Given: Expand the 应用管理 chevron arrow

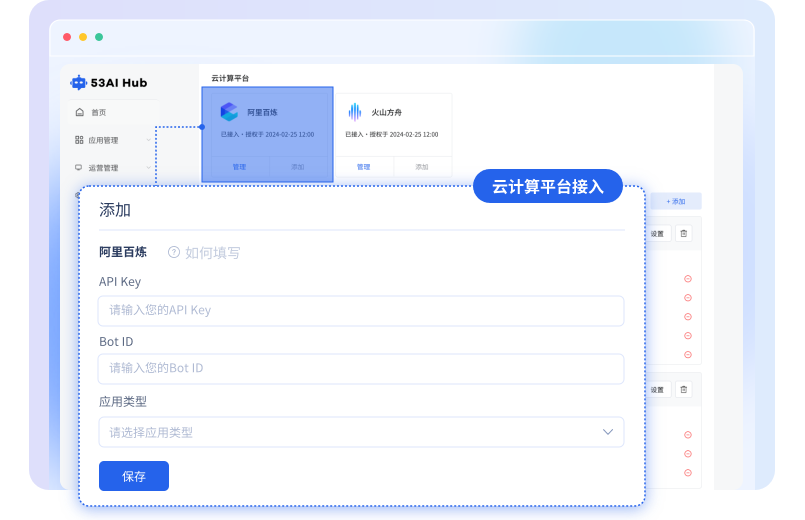Looking at the screenshot, I should [148, 140].
